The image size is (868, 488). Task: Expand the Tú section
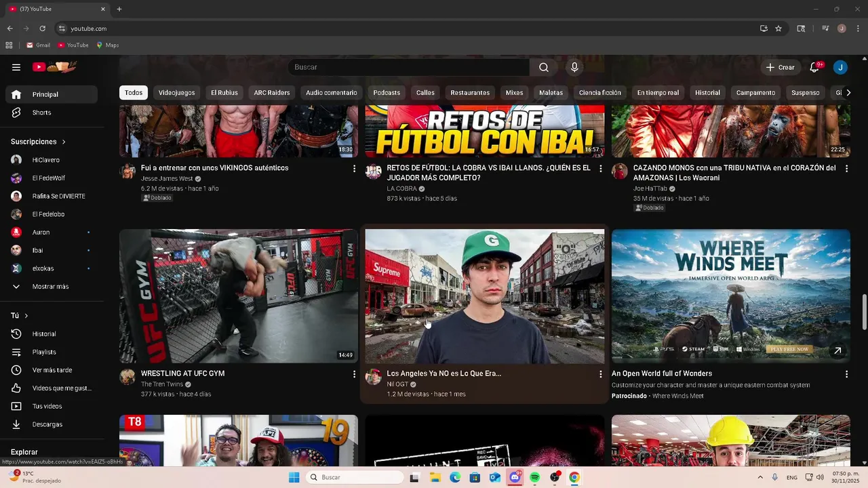[x=19, y=316]
